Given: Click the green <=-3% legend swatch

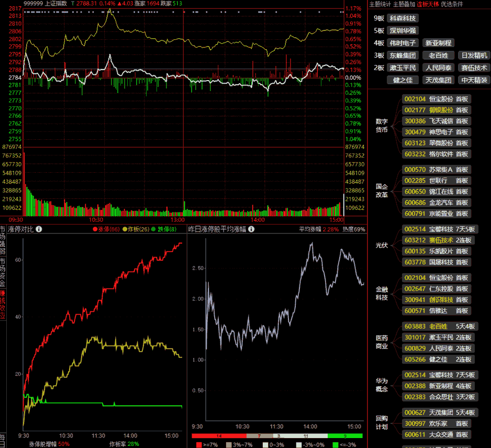Looking at the screenshot, I should click(x=336, y=445).
